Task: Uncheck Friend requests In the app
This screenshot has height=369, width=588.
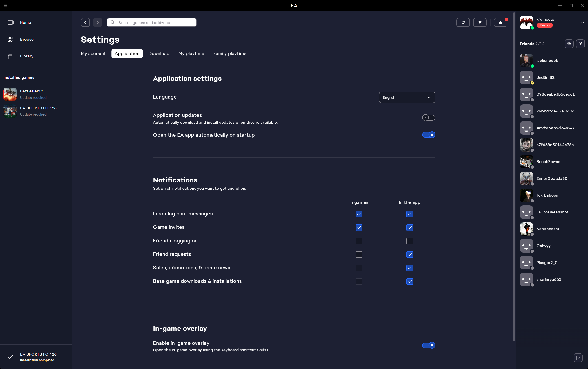Action: click(410, 254)
